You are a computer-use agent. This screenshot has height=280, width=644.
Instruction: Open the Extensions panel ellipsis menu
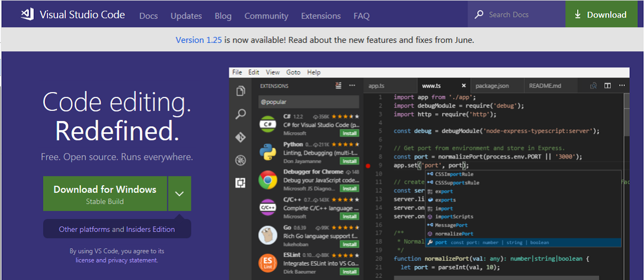click(x=352, y=86)
